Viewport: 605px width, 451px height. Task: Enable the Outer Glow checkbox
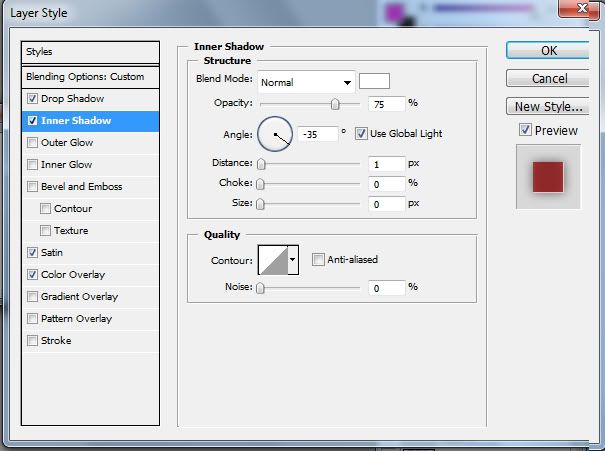(x=33, y=143)
